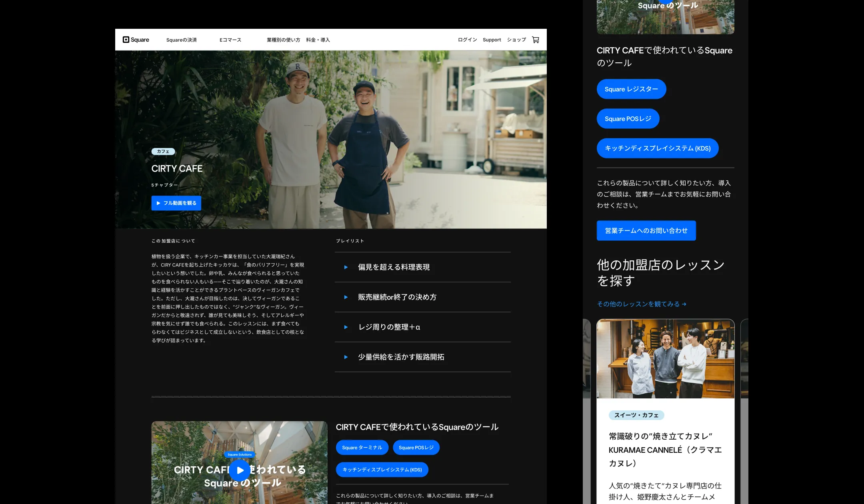Click the Square logo icon

coord(126,40)
